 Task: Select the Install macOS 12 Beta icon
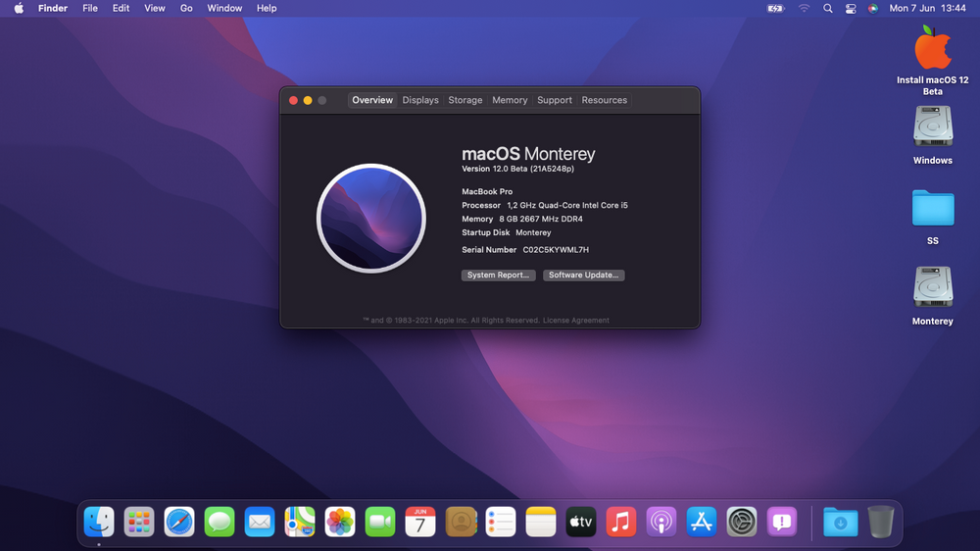pos(933,60)
